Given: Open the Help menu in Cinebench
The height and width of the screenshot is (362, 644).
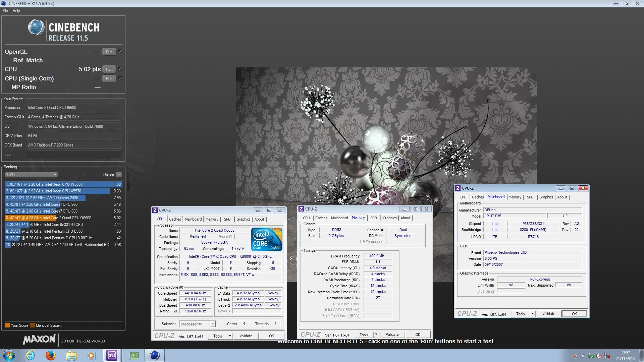Looking at the screenshot, I should (16, 11).
